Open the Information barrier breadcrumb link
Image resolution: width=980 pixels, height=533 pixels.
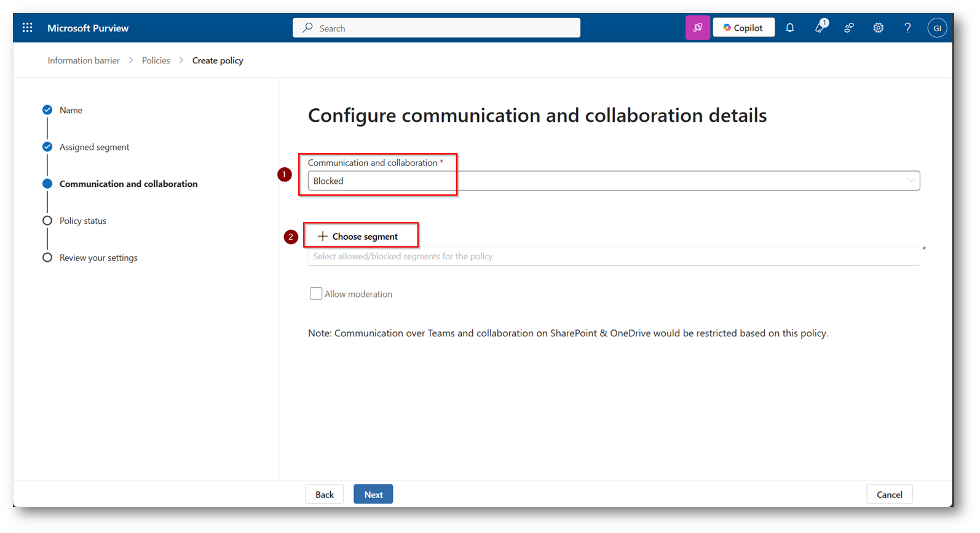click(84, 60)
